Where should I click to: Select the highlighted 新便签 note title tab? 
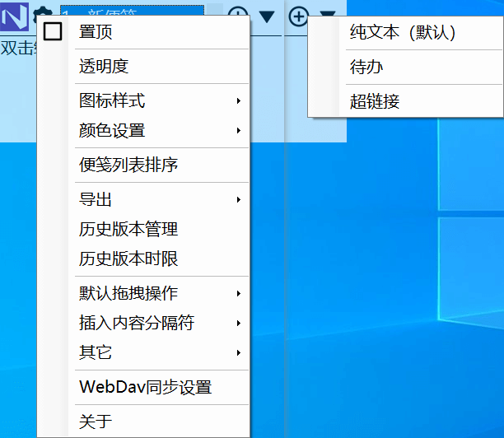click(132, 10)
